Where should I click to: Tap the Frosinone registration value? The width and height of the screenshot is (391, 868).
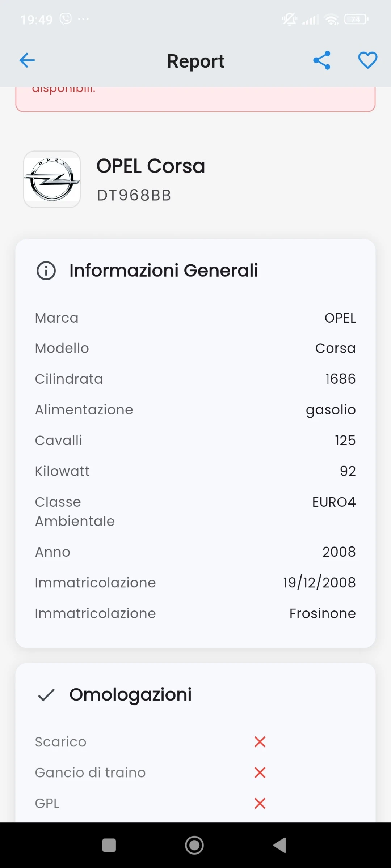(323, 613)
